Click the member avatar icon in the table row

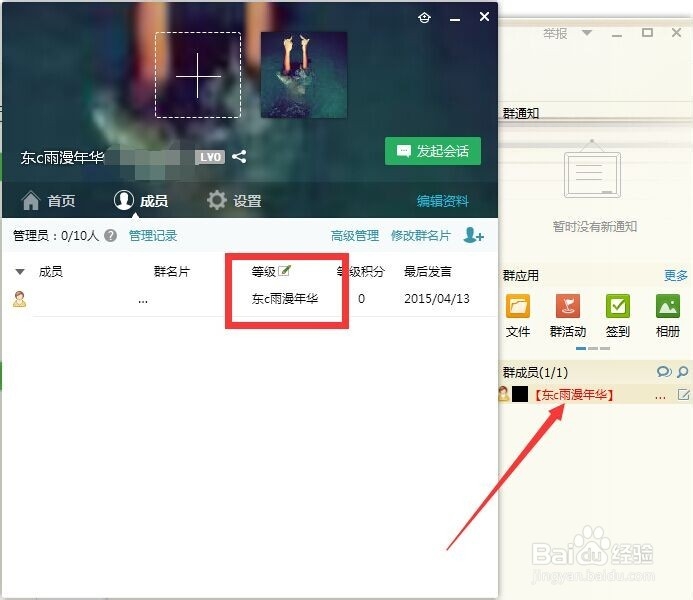pyautogui.click(x=19, y=299)
